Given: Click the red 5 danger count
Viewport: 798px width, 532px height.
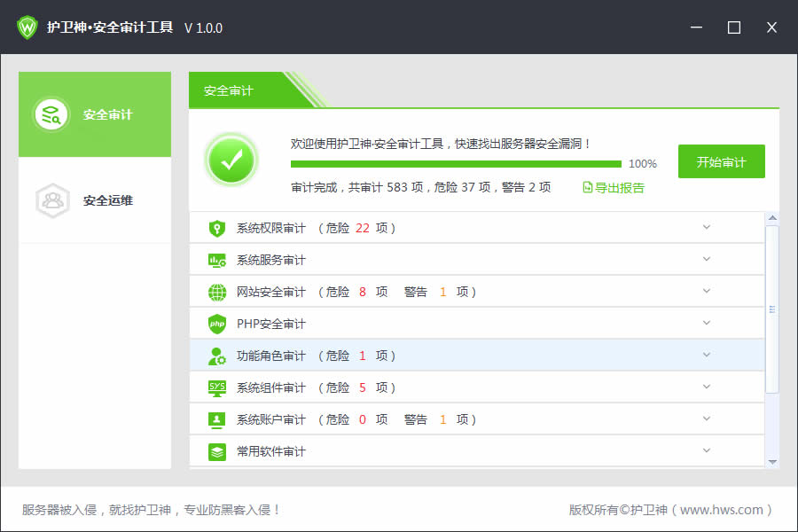Looking at the screenshot, I should 363,388.
